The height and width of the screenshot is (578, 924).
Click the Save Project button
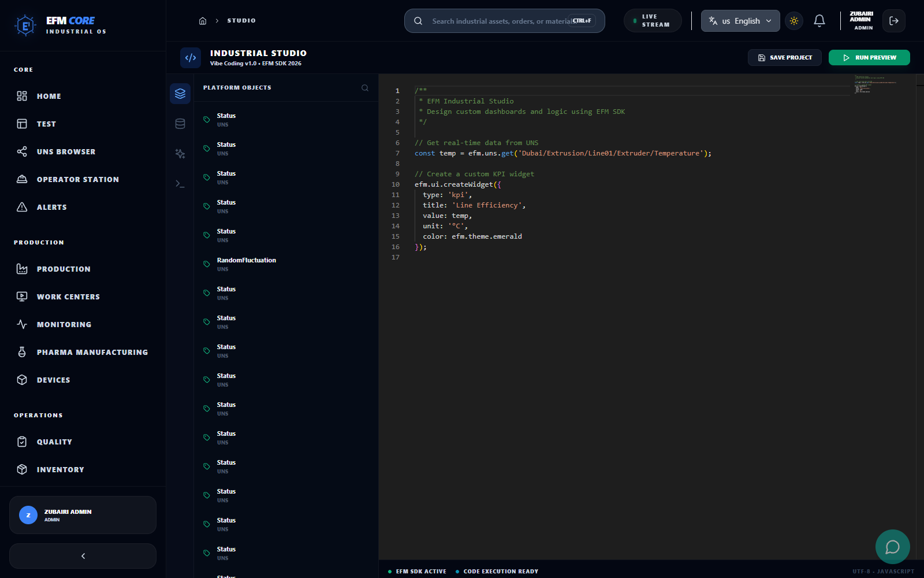784,58
